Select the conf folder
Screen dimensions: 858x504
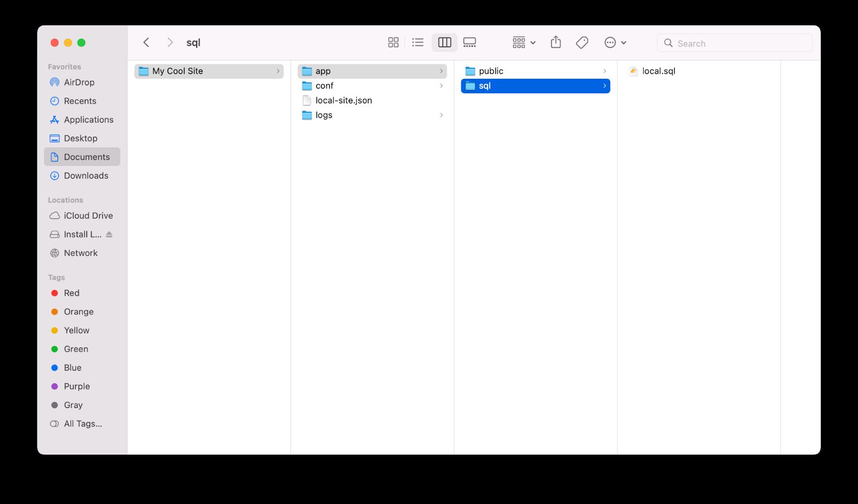[372, 86]
